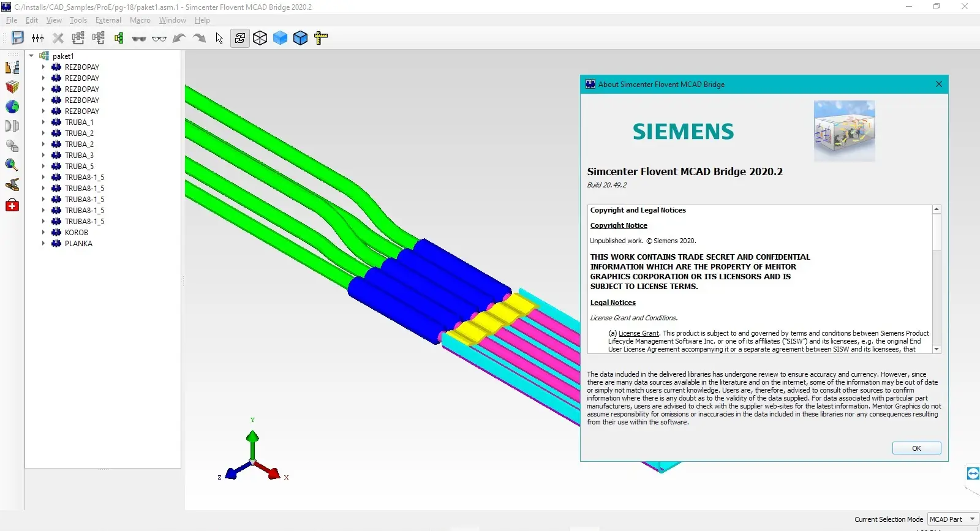Click the paket1 assembly icon in tree
980x531 pixels.
tap(44, 56)
